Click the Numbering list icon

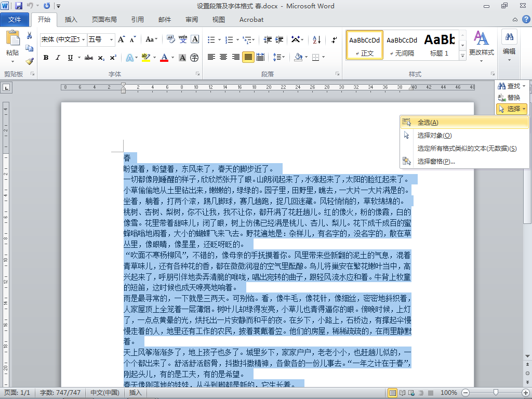(229, 39)
